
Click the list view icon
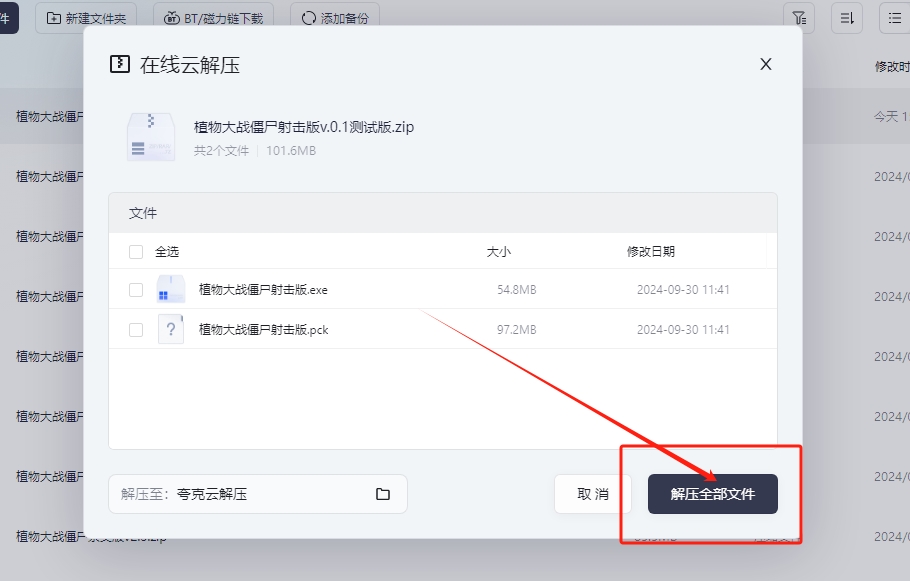894,18
